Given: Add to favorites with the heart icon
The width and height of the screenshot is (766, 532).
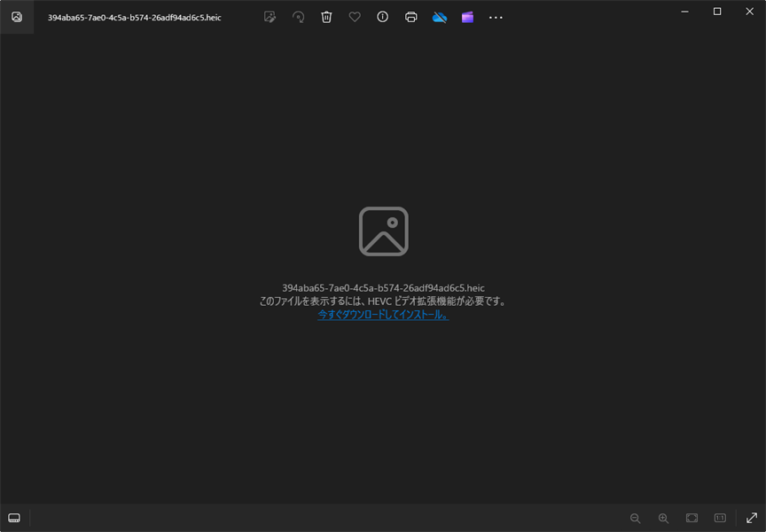Looking at the screenshot, I should pyautogui.click(x=355, y=17).
